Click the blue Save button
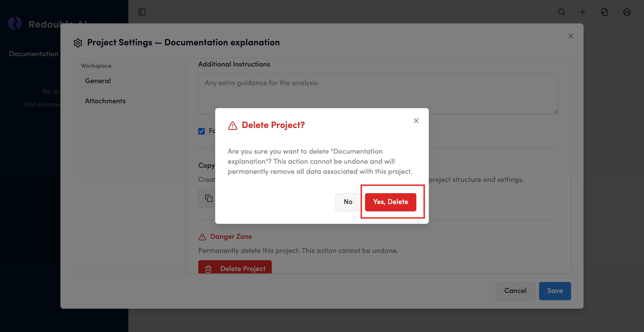644x332 pixels. click(x=555, y=291)
